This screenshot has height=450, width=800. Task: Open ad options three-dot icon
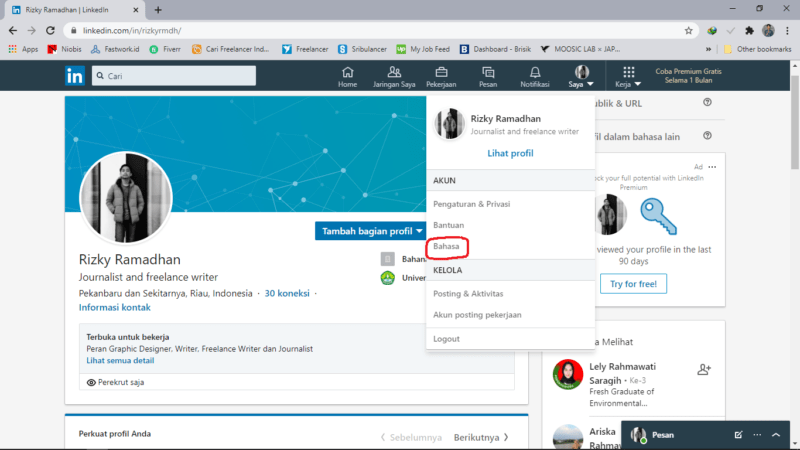712,167
